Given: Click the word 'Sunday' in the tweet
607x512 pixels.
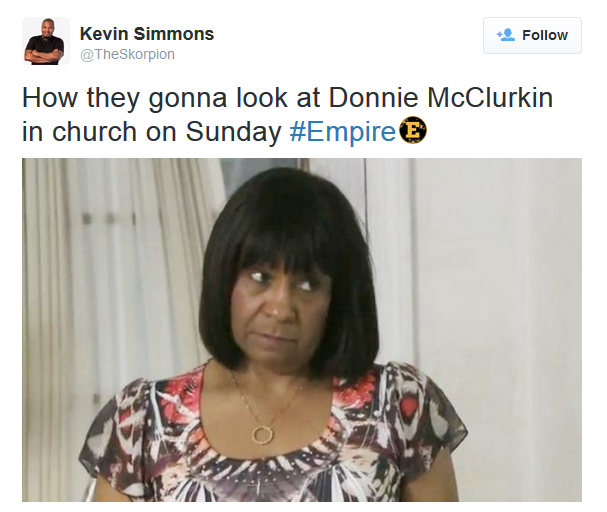Looking at the screenshot, I should [x=233, y=133].
